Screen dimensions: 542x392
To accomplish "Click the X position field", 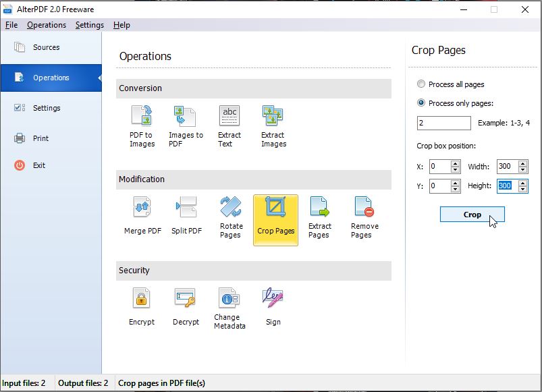I will point(439,167).
